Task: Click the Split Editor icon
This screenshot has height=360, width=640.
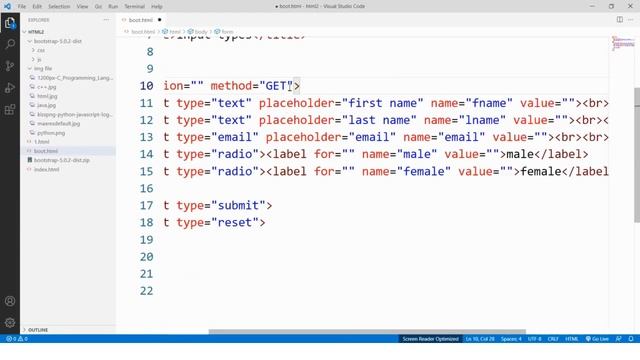Action: click(620, 20)
